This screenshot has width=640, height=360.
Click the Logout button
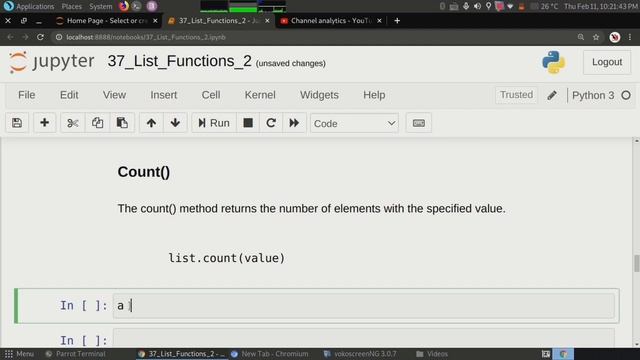607,62
